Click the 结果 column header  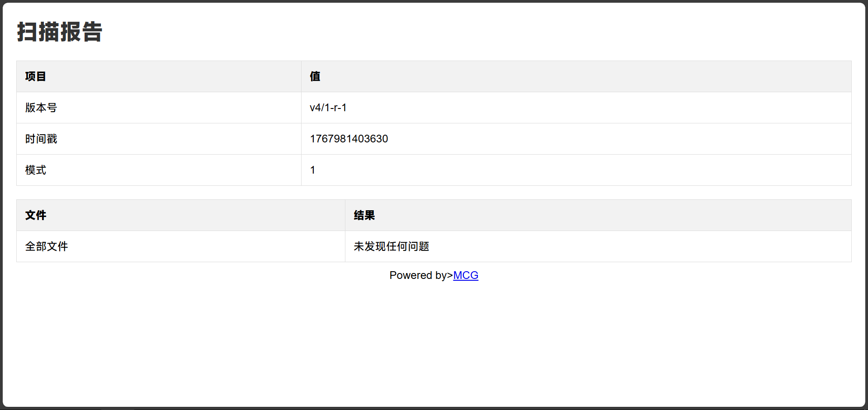coord(364,215)
